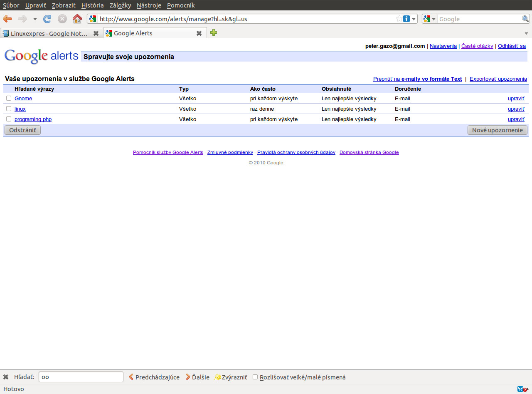Open the list all tabs dropdown
This screenshot has height=394, width=532.
tap(527, 33)
